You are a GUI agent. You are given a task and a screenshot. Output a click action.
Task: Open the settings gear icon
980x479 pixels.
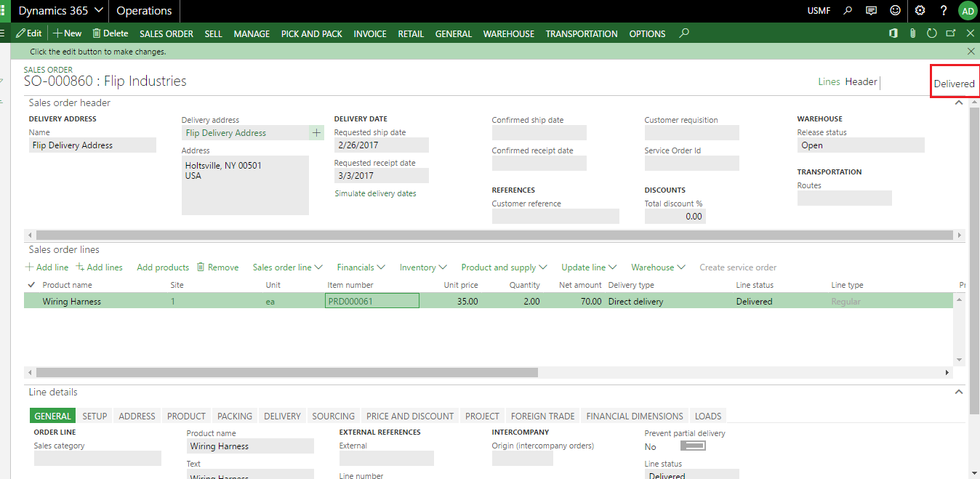point(920,11)
